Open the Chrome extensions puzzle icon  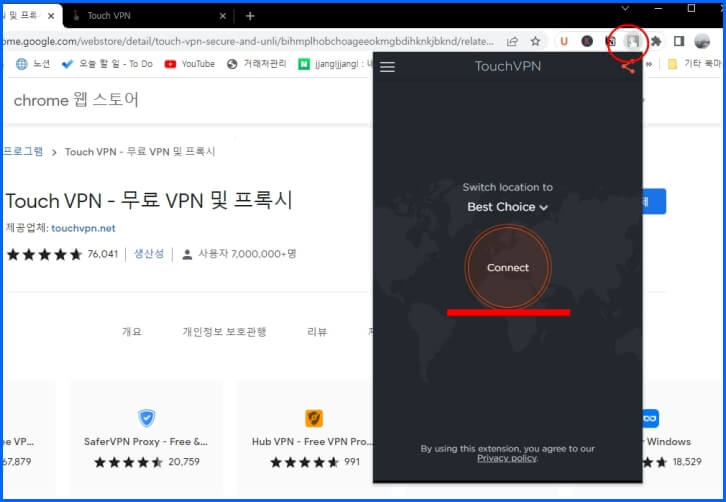point(656,41)
